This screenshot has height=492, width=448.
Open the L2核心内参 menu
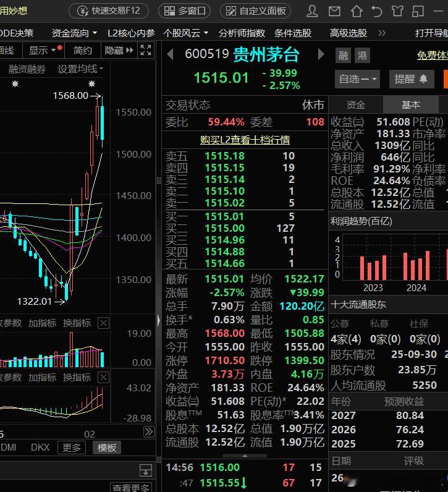click(131, 33)
